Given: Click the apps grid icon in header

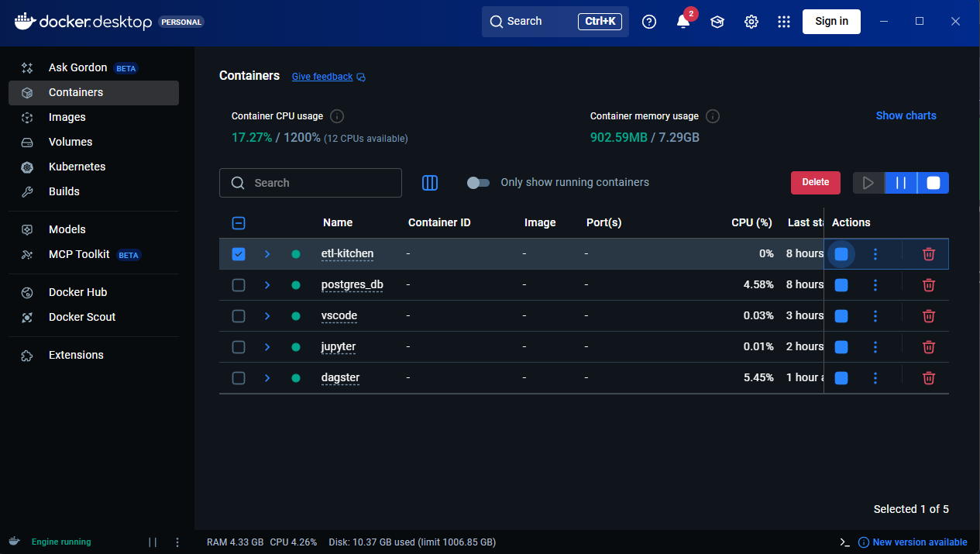Looking at the screenshot, I should coord(783,22).
